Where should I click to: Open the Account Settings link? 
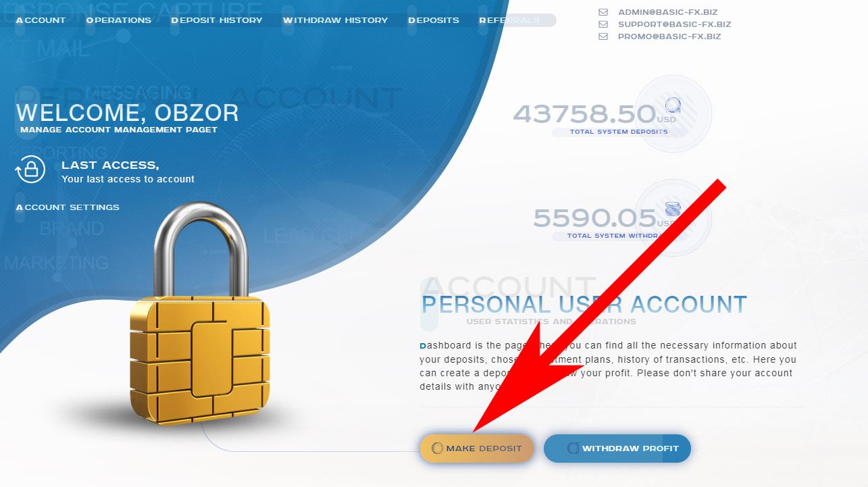(x=68, y=207)
